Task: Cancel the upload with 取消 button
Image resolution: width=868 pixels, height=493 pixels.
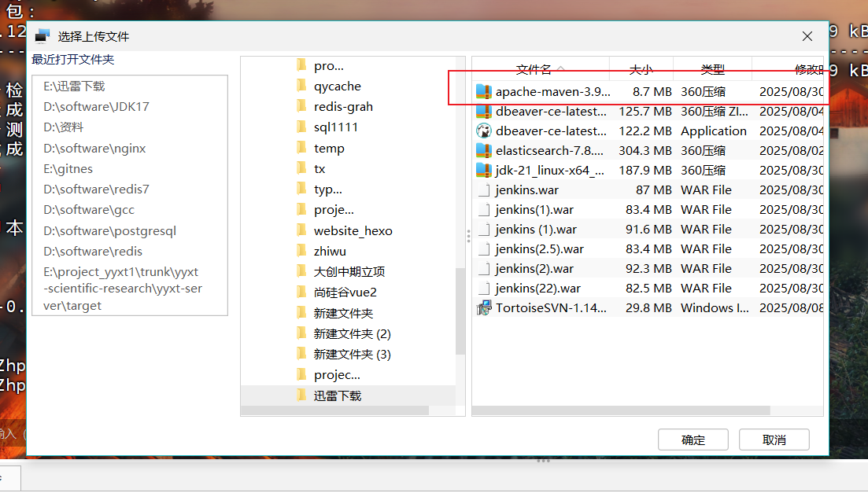Action: (774, 440)
